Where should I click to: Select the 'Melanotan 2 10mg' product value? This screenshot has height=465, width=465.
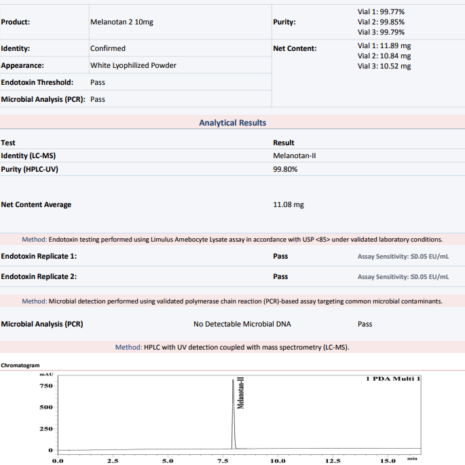122,22
